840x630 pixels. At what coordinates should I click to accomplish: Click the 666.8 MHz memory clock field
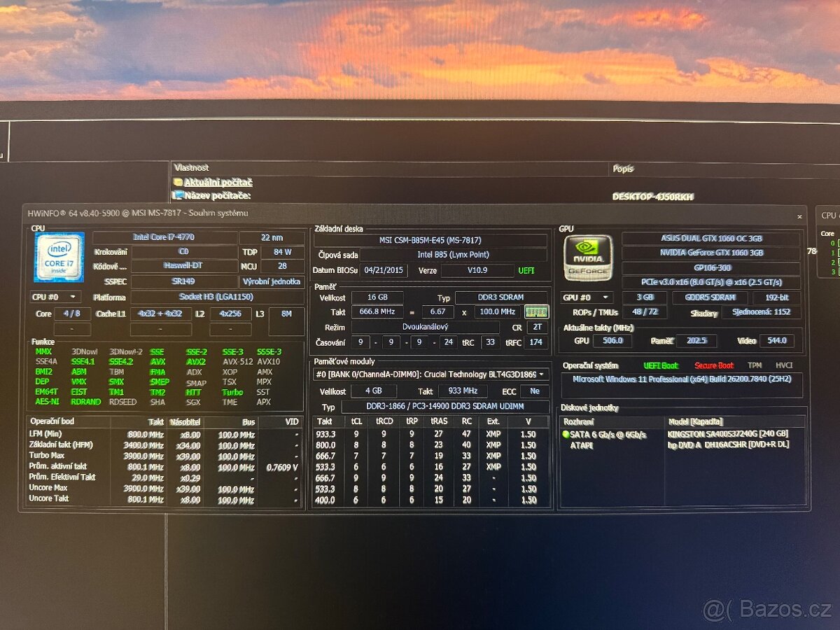tap(377, 311)
